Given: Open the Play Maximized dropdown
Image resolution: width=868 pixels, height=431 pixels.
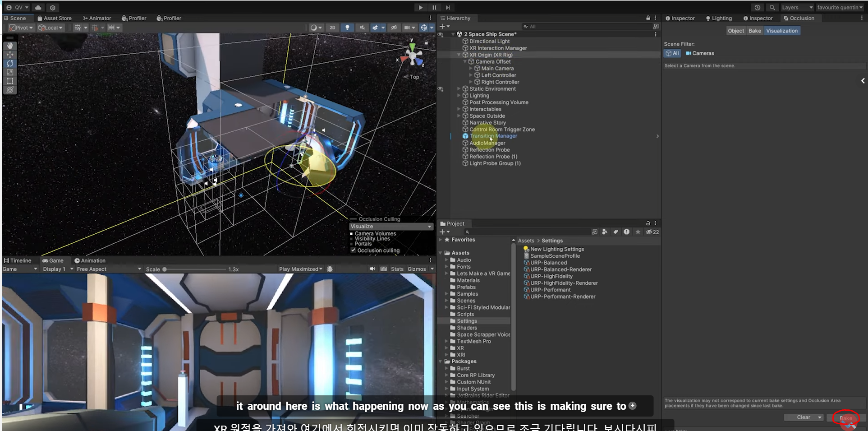Looking at the screenshot, I should (301, 269).
